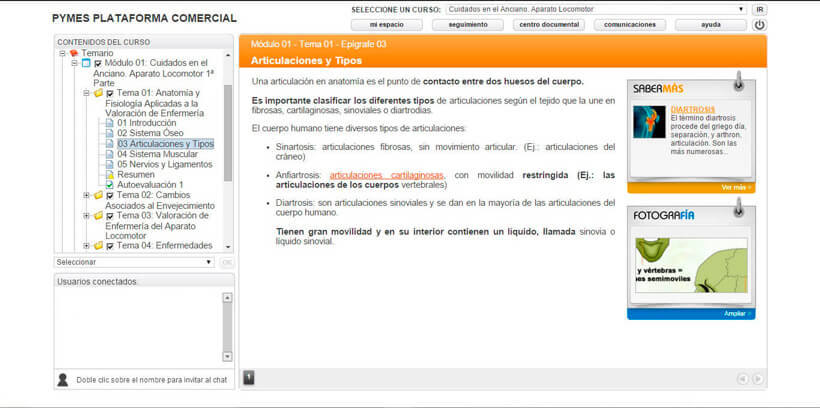Click the Tema 03 yellow folder icon

98,216
